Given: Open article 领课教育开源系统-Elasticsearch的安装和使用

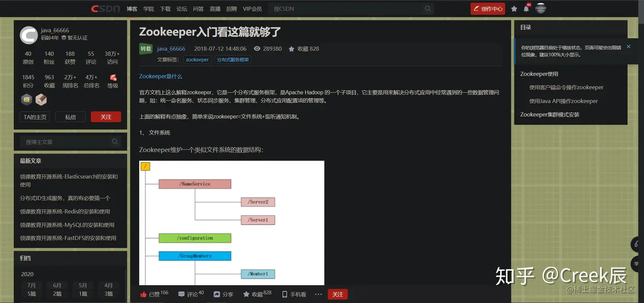Looking at the screenshot, I should (x=69, y=180).
